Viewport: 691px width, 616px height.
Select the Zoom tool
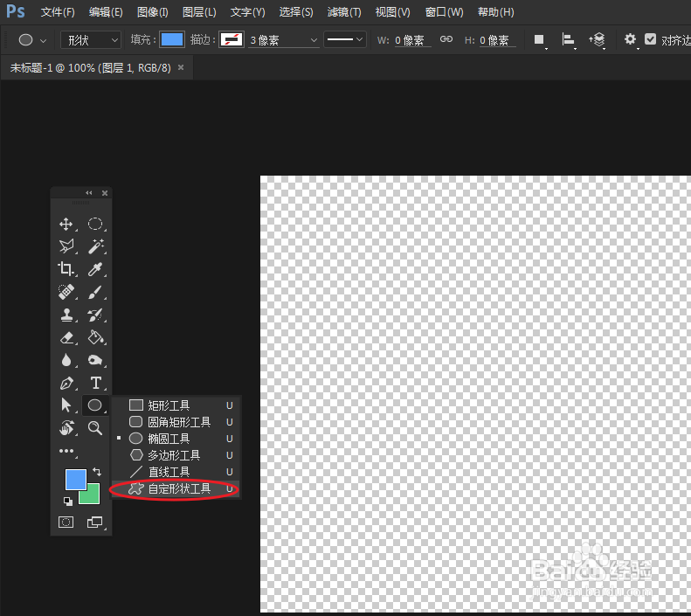click(95, 428)
